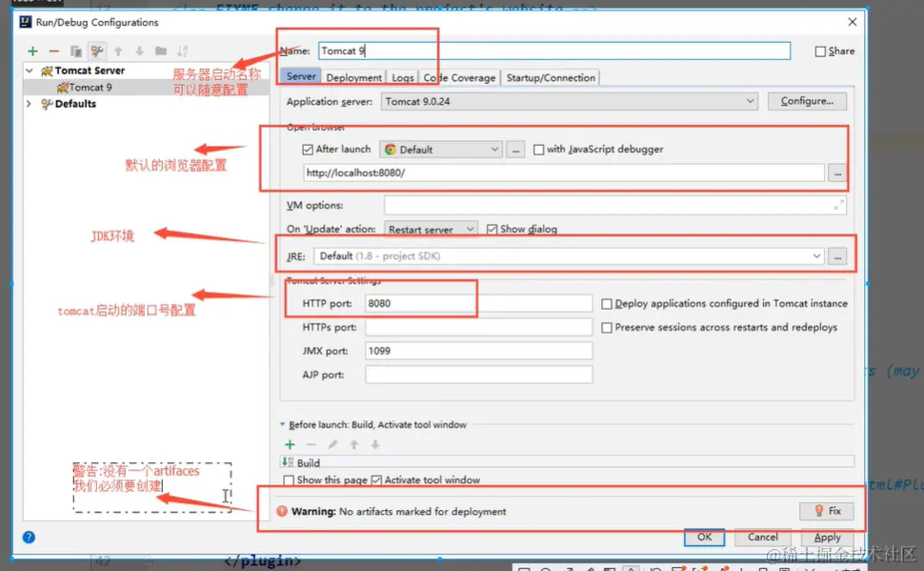Viewport: 924px width, 571px height.
Task: Enable with JavaScript debugger checkbox
Action: [538, 150]
